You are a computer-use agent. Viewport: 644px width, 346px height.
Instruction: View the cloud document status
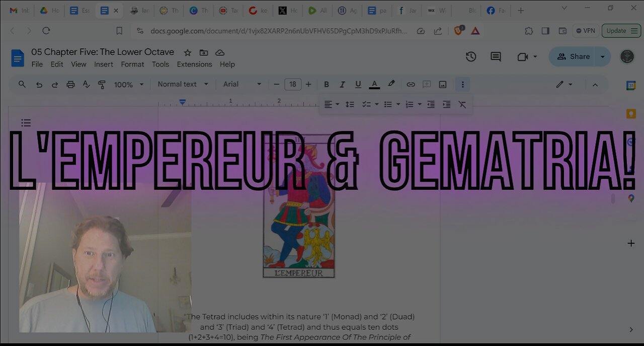point(220,52)
